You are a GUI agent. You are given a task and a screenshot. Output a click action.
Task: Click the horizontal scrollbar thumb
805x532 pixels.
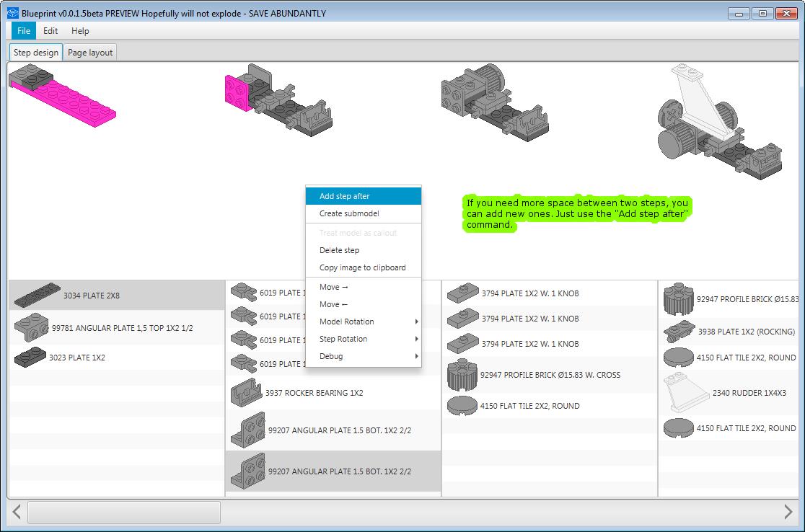124,512
